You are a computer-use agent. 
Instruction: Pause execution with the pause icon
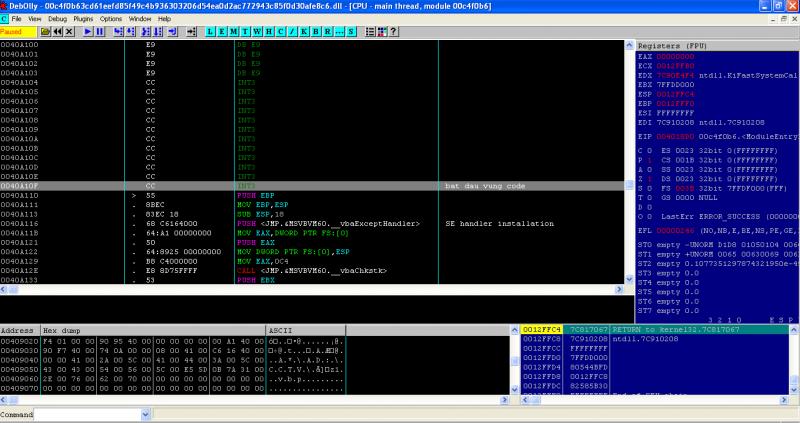[x=100, y=32]
